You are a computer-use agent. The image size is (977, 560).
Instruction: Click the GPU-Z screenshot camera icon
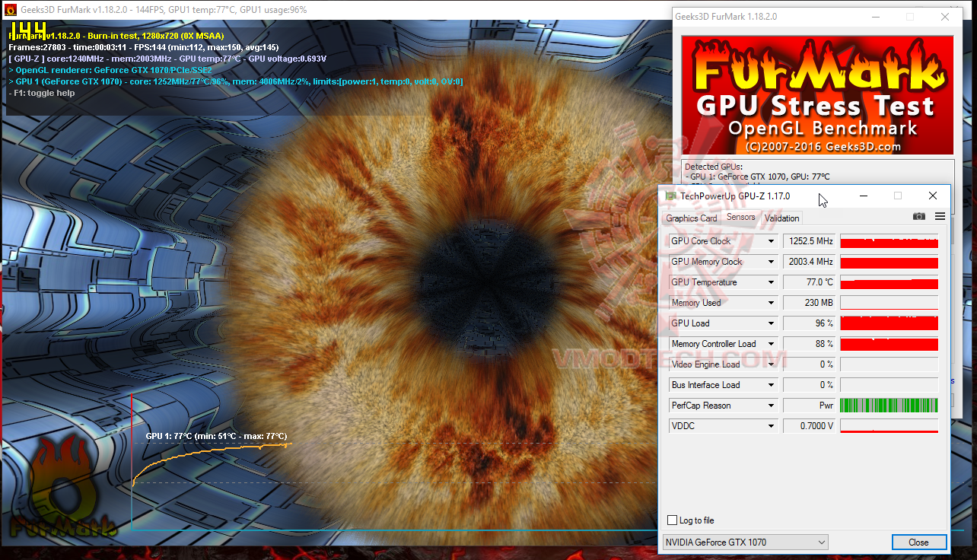coord(919,217)
